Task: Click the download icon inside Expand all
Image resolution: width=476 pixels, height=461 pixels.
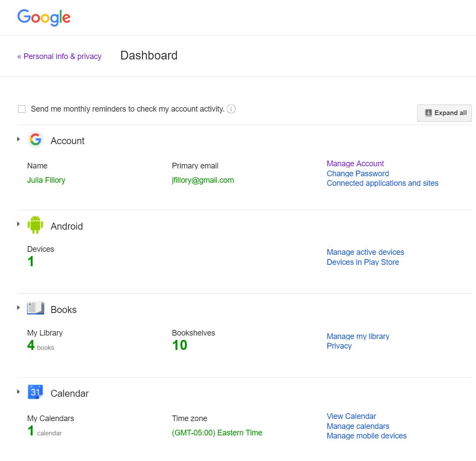Action: click(x=428, y=112)
